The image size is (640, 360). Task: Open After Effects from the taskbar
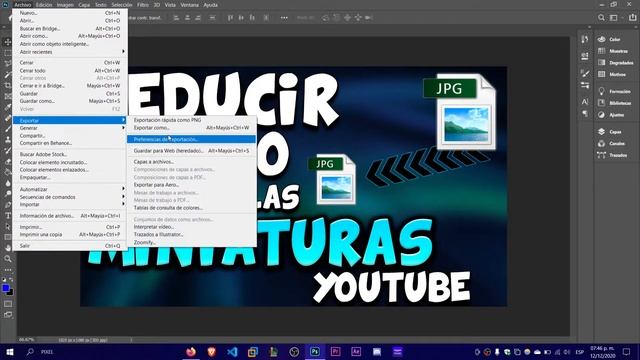point(356,351)
